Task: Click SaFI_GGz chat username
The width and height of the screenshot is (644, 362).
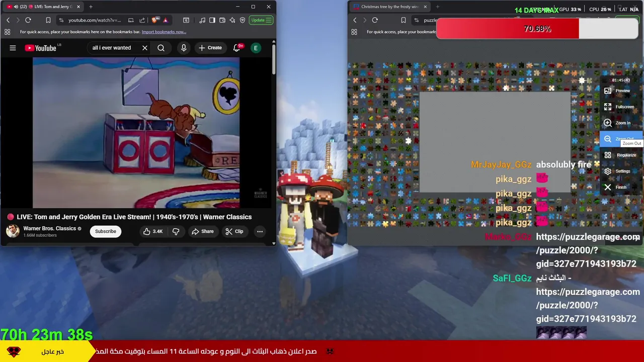Action: [512, 278]
